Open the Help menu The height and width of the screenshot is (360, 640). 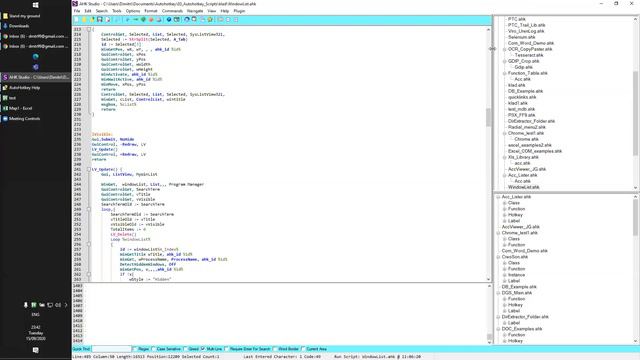[x=224, y=11]
